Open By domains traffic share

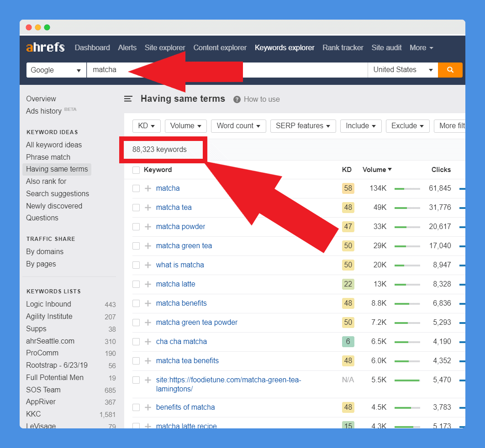click(45, 251)
